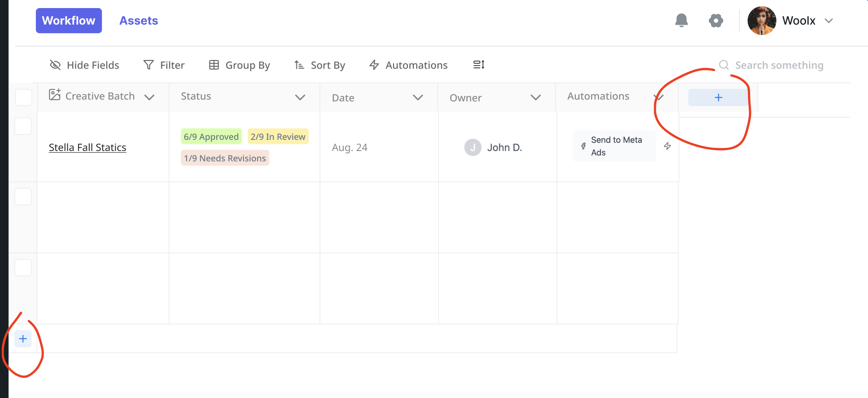Image resolution: width=868 pixels, height=398 pixels.
Task: Expand the Creative Batch column dropdown
Action: point(150,97)
